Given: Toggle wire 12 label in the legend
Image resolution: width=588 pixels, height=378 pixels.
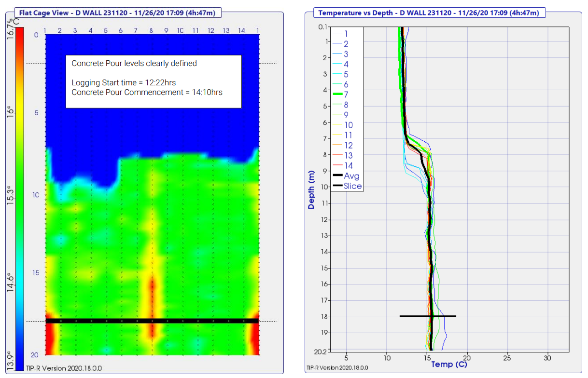Looking at the screenshot, I should click(348, 146).
